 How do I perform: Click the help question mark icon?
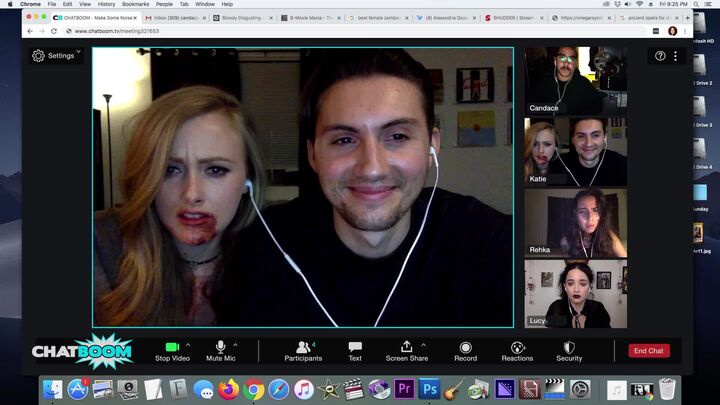(x=660, y=56)
